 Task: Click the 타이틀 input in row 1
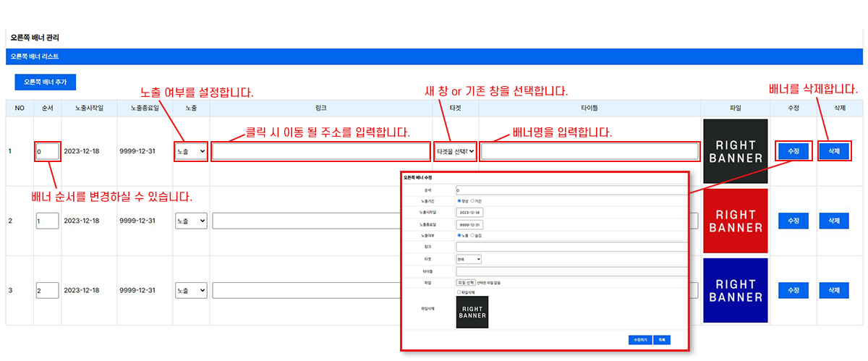(x=590, y=152)
